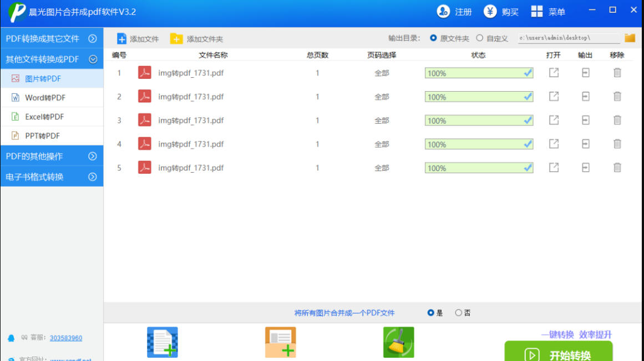The image size is (644, 361).
Task: Click the yellow output folder browse icon
Action: point(630,38)
